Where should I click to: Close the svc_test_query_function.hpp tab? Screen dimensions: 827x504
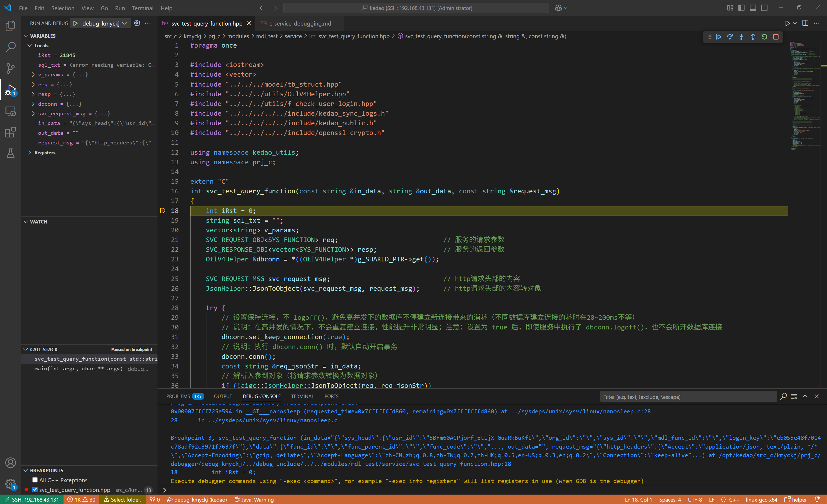click(x=249, y=23)
